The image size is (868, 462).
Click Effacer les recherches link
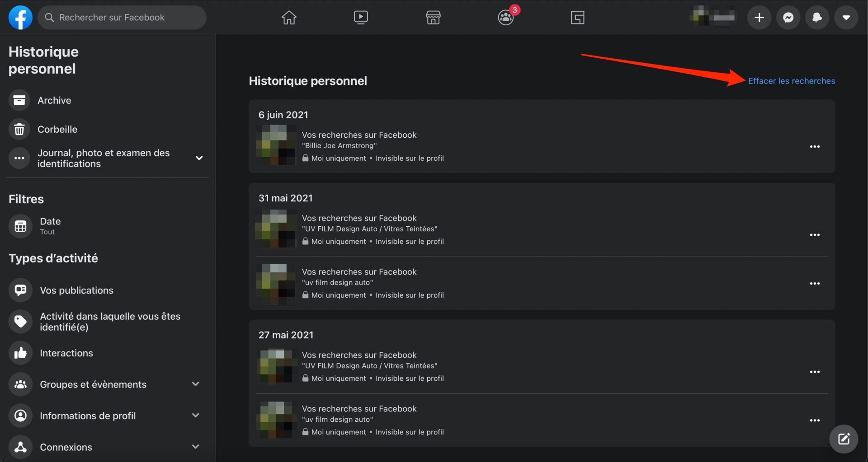coord(791,81)
